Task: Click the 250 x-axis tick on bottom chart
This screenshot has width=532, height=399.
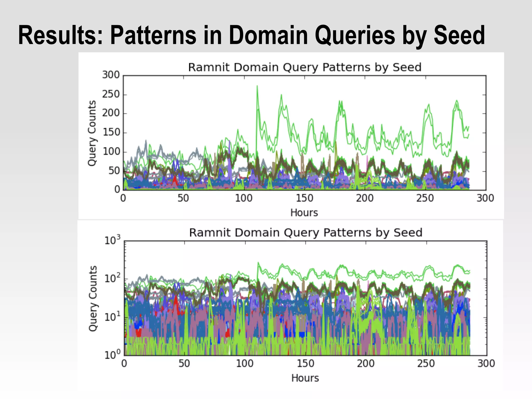Action: (x=426, y=364)
